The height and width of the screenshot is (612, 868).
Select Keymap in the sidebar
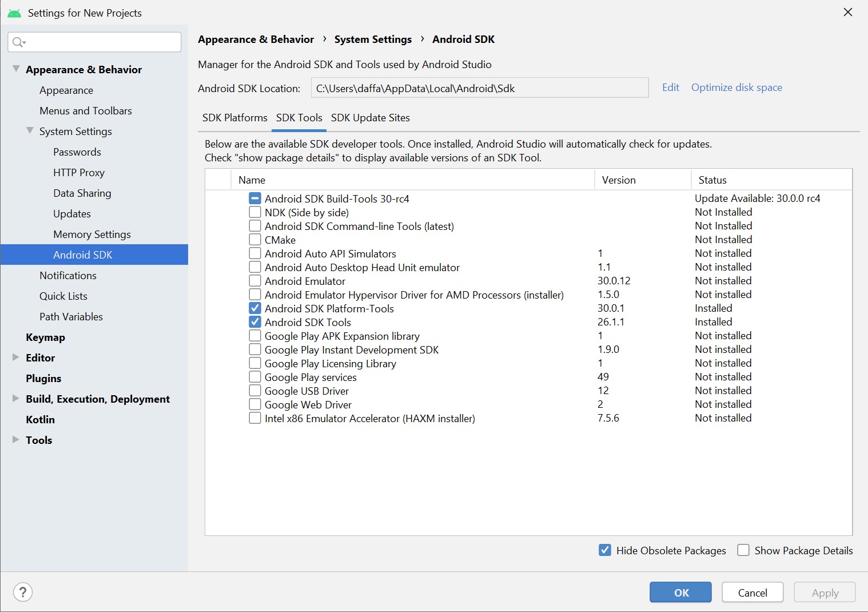click(45, 337)
